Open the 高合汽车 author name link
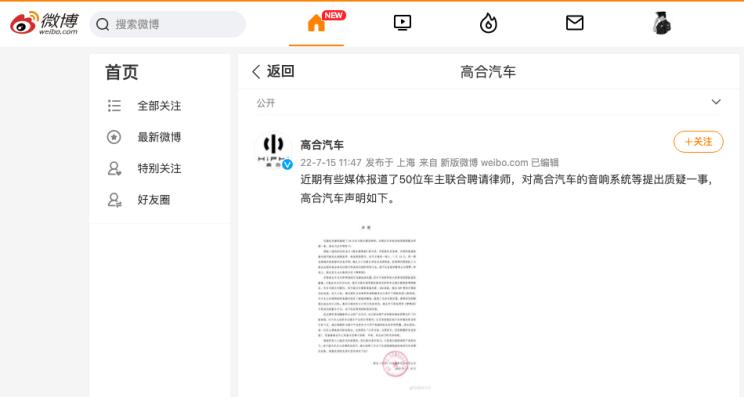The width and height of the screenshot is (744, 397). 322,145
